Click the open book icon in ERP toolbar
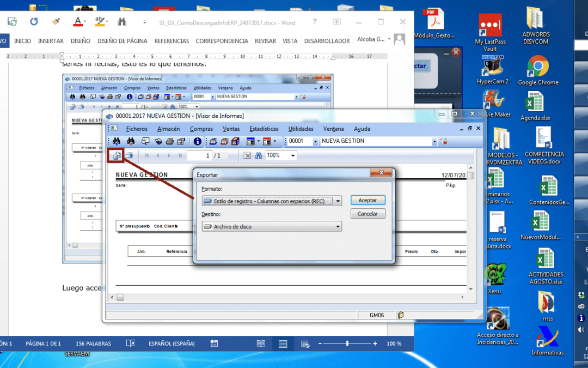 point(158,141)
